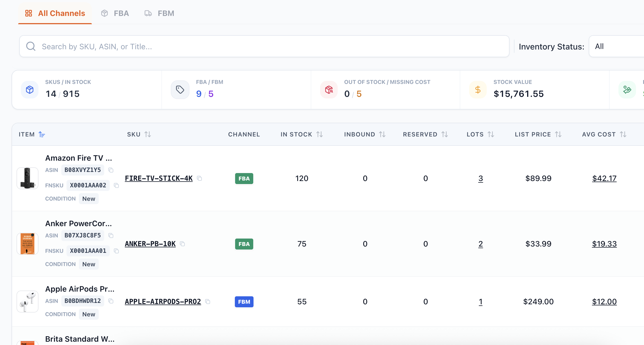Screen dimensions: 644x345
Task: Open the Inventory Status dropdown
Action: point(616,46)
